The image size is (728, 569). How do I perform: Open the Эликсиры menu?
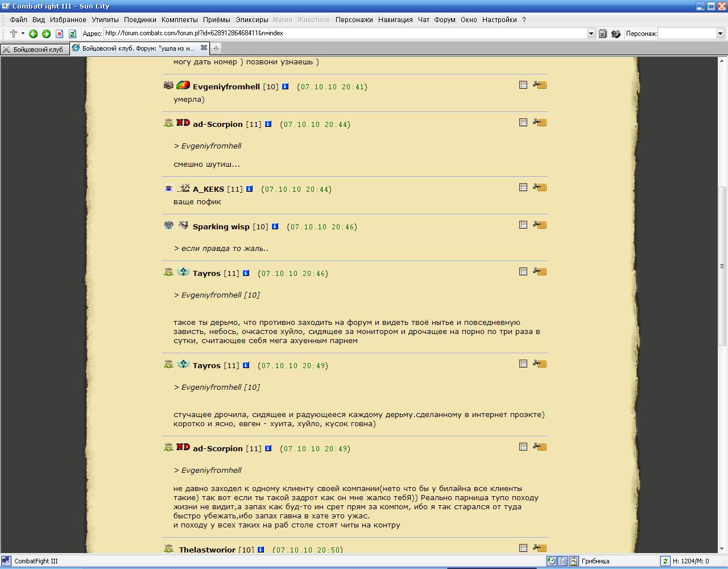(252, 19)
